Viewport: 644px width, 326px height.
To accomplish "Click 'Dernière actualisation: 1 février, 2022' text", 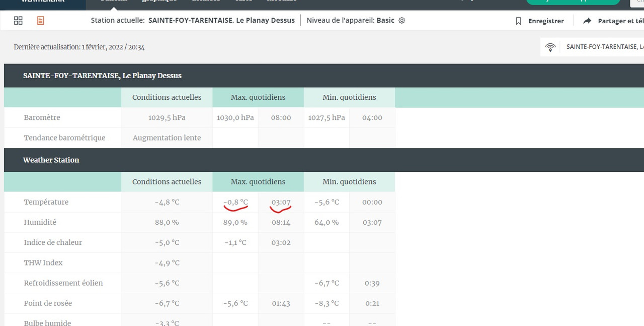I will pos(79,47).
